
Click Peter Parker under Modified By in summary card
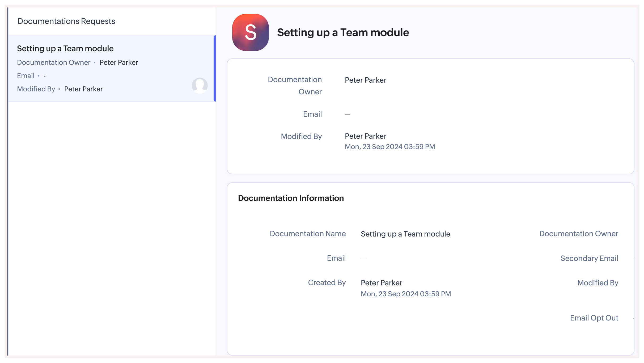pyautogui.click(x=365, y=136)
